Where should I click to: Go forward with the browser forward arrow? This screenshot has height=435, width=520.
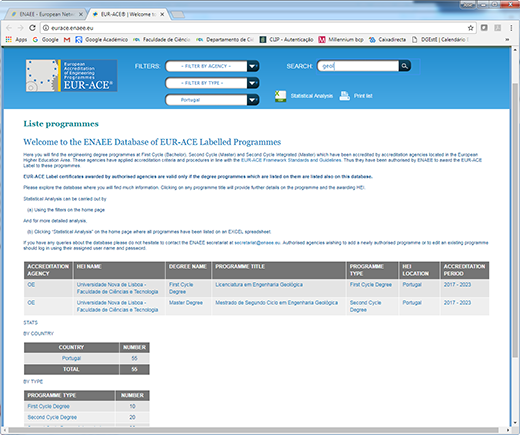pos(20,28)
